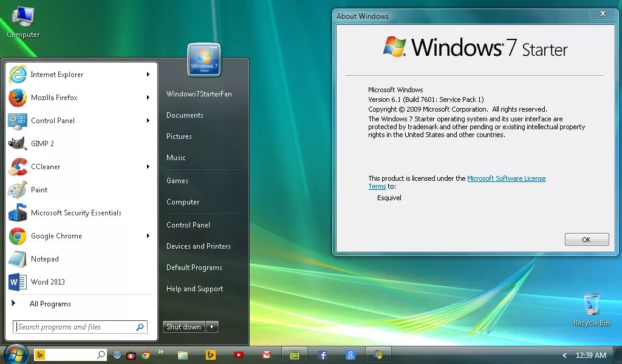622x364 pixels.
Task: Click the Bing taskbar search field
Action: pos(70,355)
